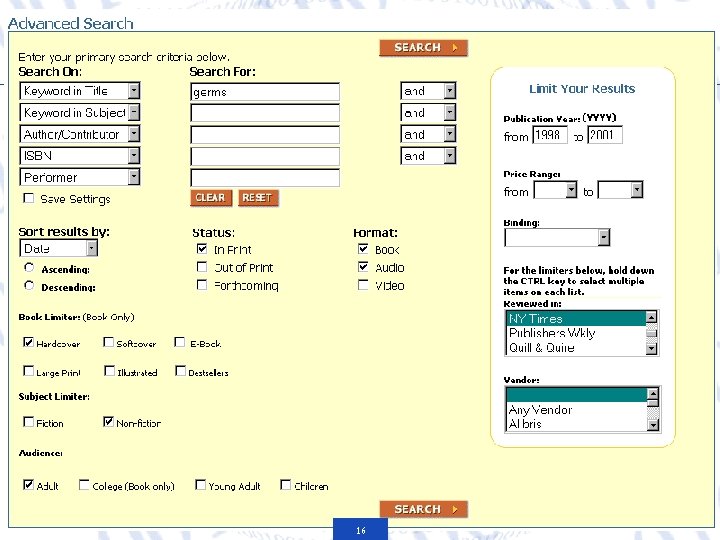Image resolution: width=720 pixels, height=540 pixels.
Task: Select Any Vendor in Vendor list
Action: point(576,410)
